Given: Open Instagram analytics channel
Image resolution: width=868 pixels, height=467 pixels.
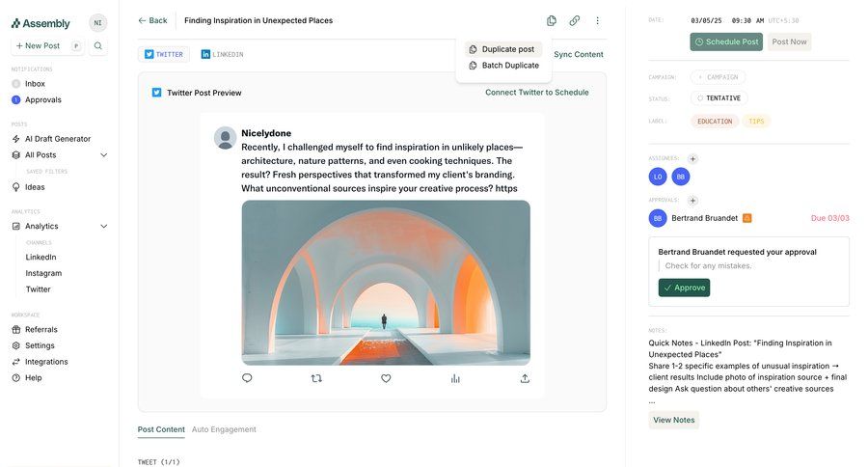Looking at the screenshot, I should pyautogui.click(x=43, y=273).
